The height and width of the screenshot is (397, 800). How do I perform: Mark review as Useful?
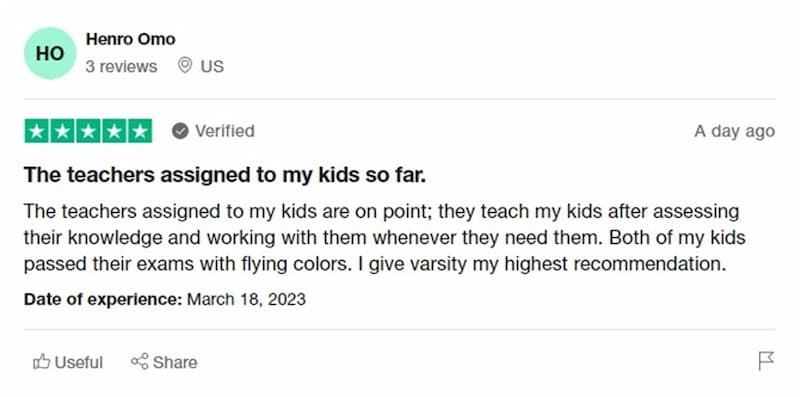click(68, 362)
